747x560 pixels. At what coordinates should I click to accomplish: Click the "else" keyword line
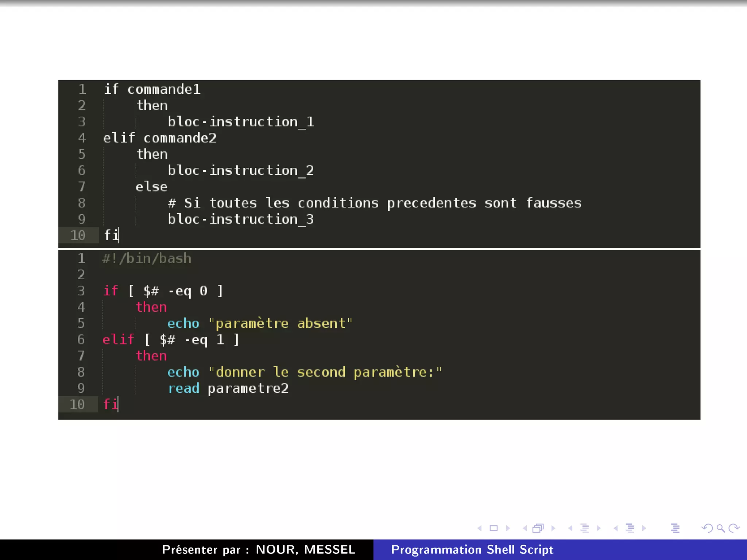[x=152, y=187]
